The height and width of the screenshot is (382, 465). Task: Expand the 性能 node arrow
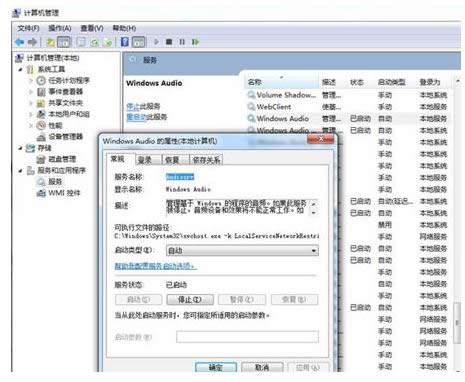coord(31,126)
